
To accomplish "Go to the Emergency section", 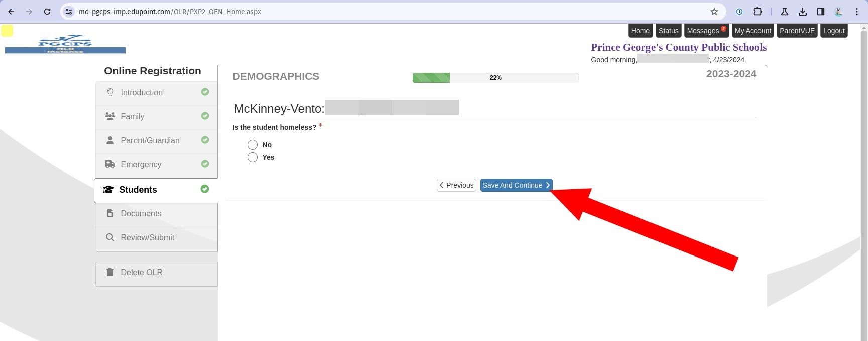I will point(141,165).
